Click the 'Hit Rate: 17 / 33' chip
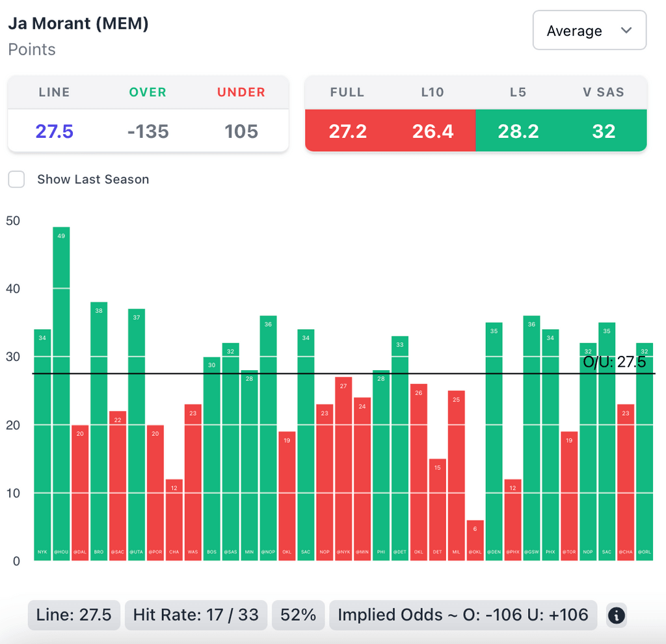Image resolution: width=666 pixels, height=644 pixels. (196, 615)
